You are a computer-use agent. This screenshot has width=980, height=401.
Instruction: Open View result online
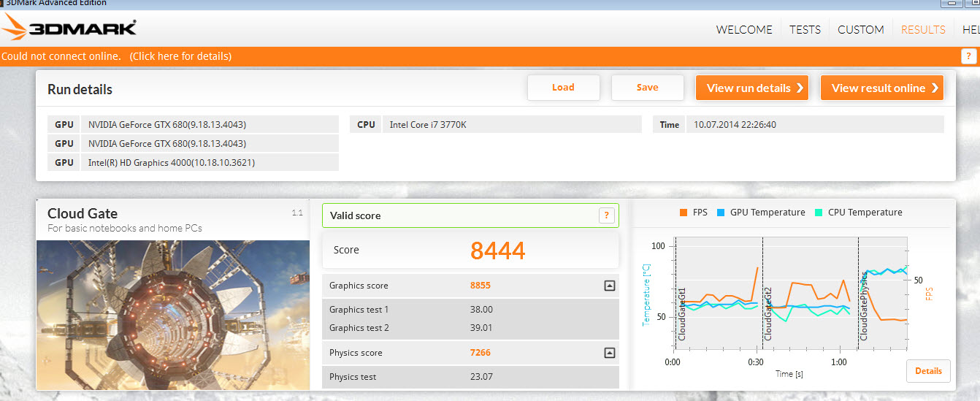tap(882, 88)
